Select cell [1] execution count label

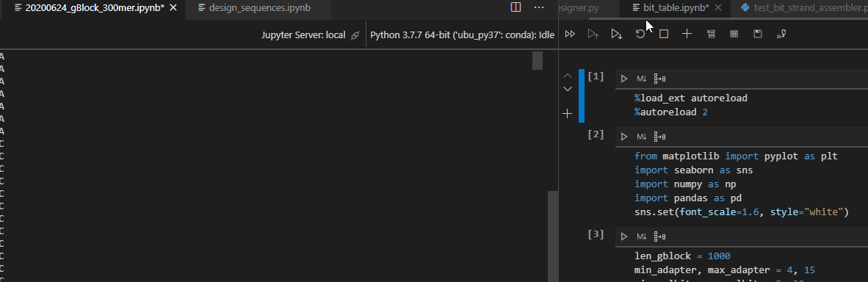click(x=596, y=76)
